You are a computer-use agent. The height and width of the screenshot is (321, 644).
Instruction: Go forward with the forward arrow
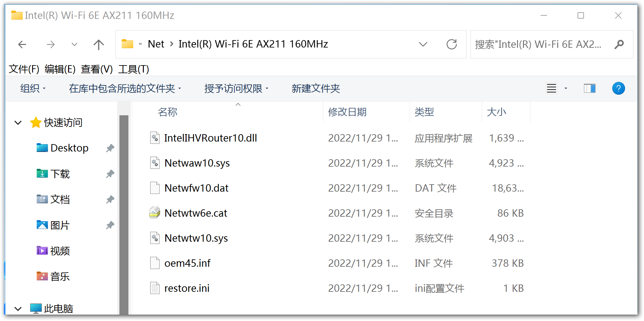pyautogui.click(x=50, y=44)
